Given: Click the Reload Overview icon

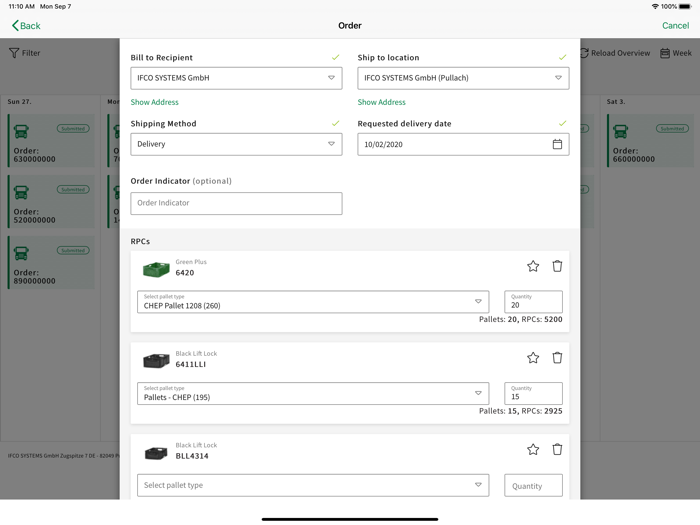Looking at the screenshot, I should pos(584,53).
